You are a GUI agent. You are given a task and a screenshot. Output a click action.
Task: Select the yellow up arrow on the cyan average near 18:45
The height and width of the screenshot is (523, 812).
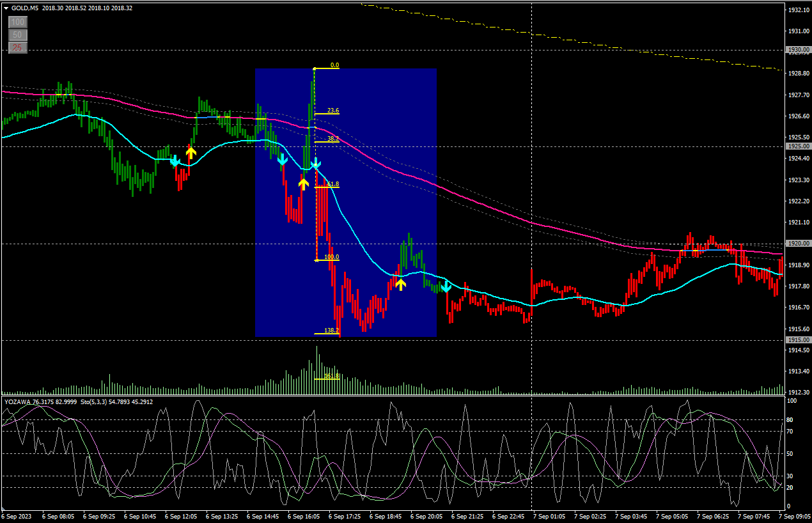(x=400, y=284)
